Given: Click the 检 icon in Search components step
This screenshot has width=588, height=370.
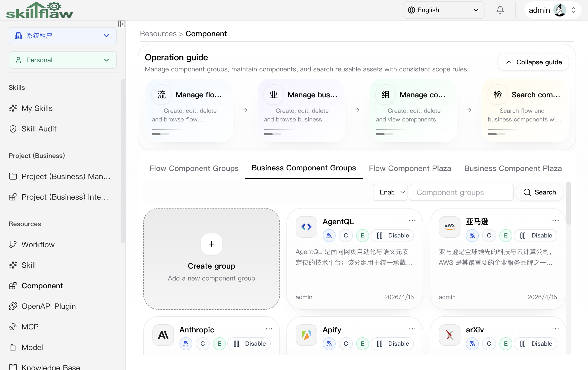Looking at the screenshot, I should (x=498, y=95).
